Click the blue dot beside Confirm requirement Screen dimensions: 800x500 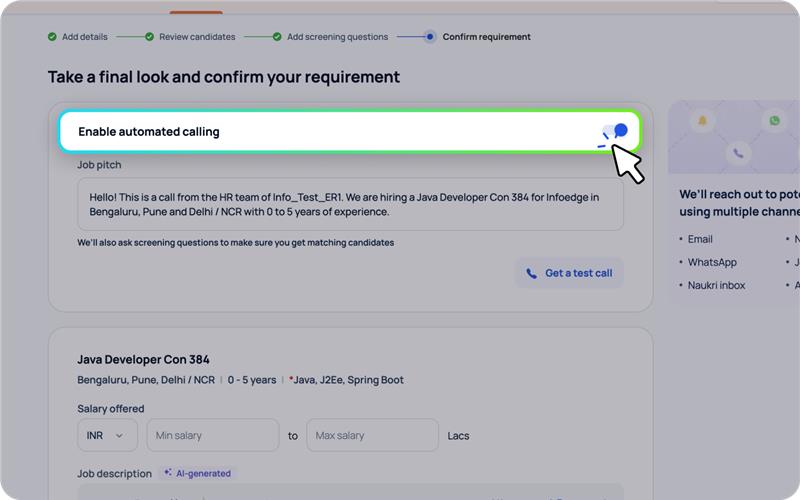tap(430, 37)
